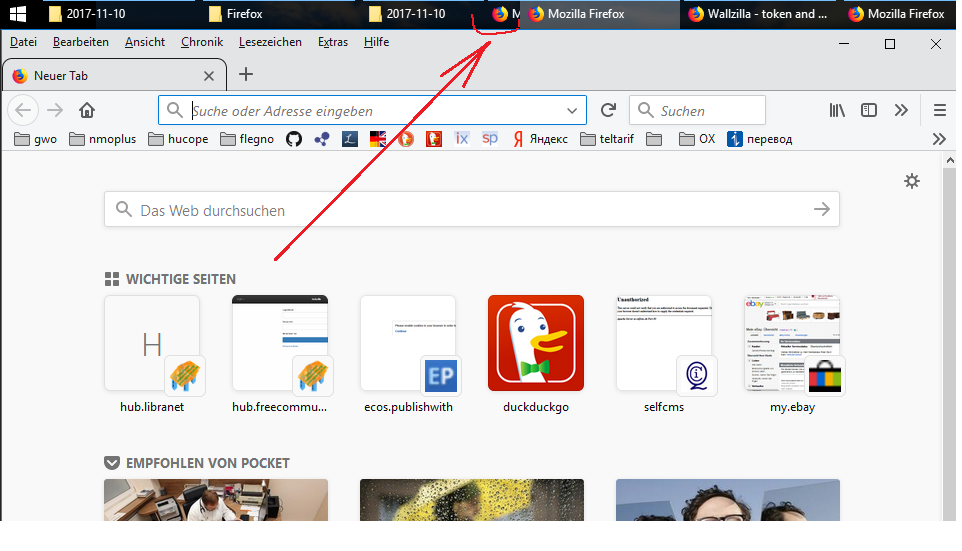Reload the current page
This screenshot has width=962, height=551.
(x=608, y=111)
